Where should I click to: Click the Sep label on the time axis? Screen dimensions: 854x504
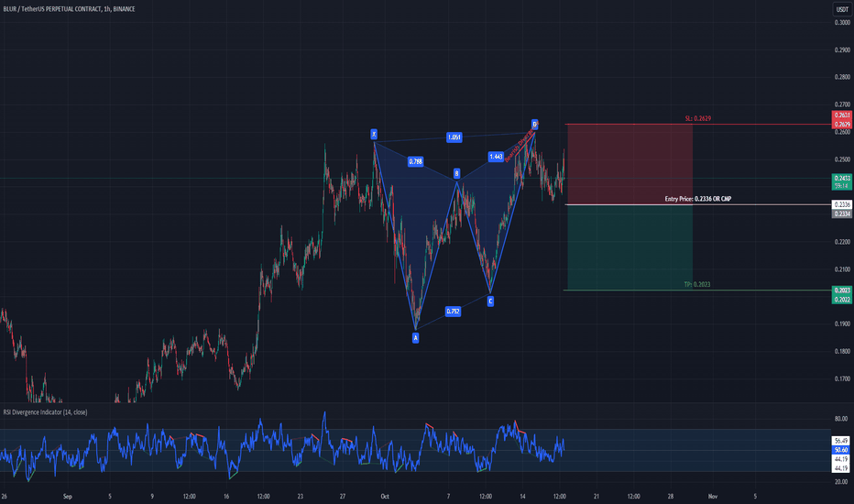pos(68,497)
